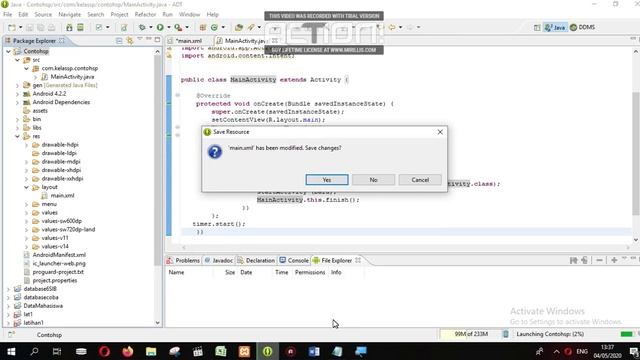This screenshot has height=360, width=640.
Task: Select project.properties in Package Explorer
Action: [x=54, y=280]
